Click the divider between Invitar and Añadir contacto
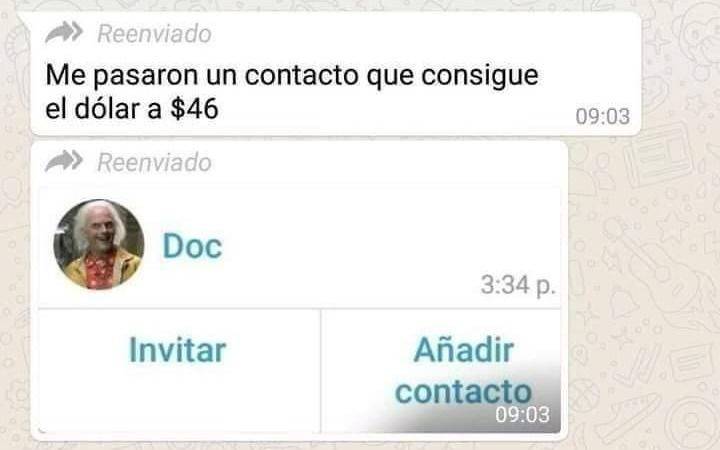720x450 pixels. 321,371
